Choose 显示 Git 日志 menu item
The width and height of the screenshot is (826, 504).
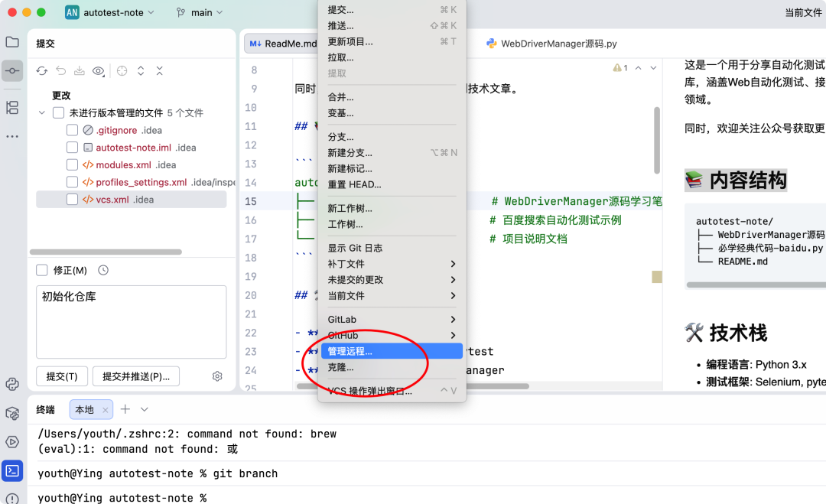(x=392, y=248)
